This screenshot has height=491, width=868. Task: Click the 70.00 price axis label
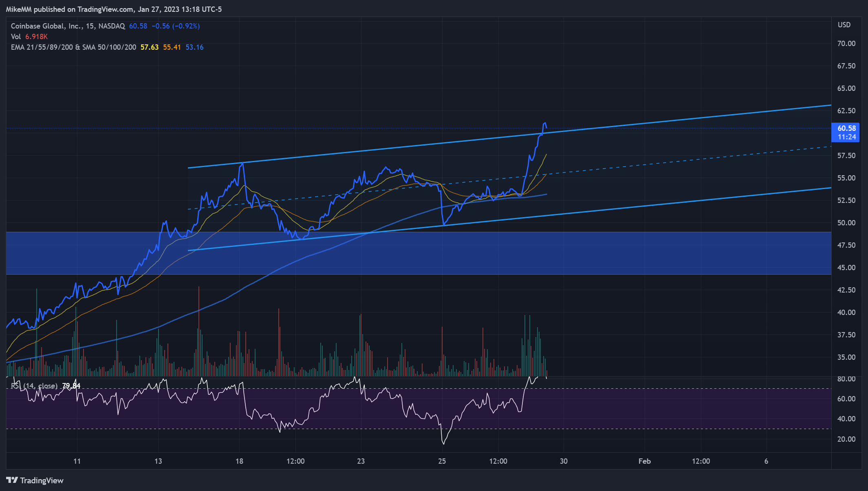(846, 44)
